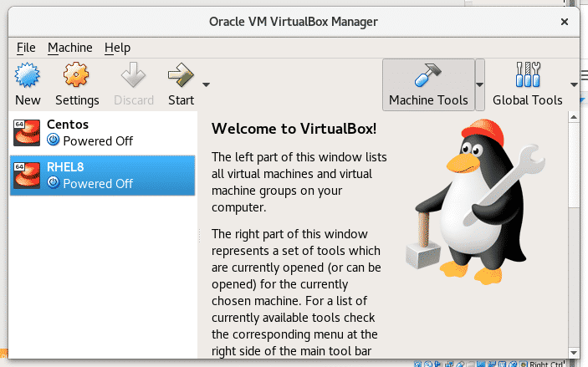
Task: Select the RHEL8 virtual machine entry
Action: (102, 176)
